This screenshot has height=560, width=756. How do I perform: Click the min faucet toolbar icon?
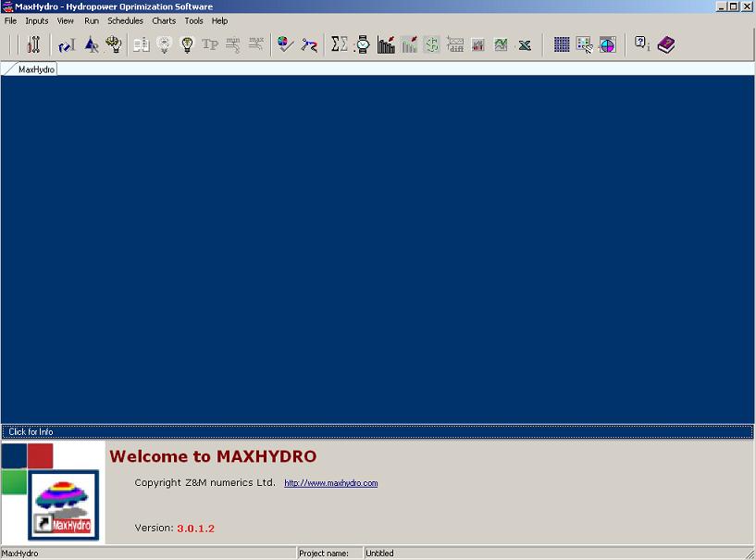(233, 44)
